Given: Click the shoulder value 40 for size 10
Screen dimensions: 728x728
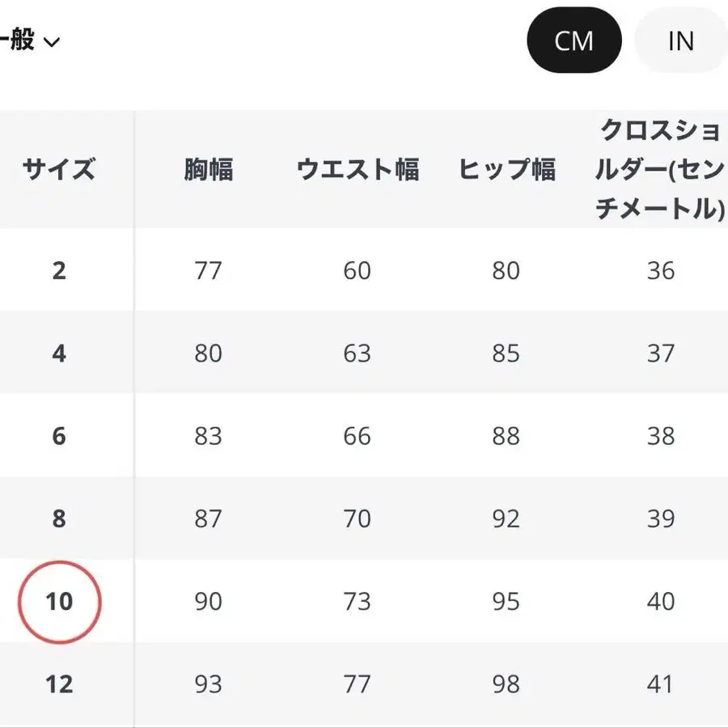Looking at the screenshot, I should pos(661,602).
